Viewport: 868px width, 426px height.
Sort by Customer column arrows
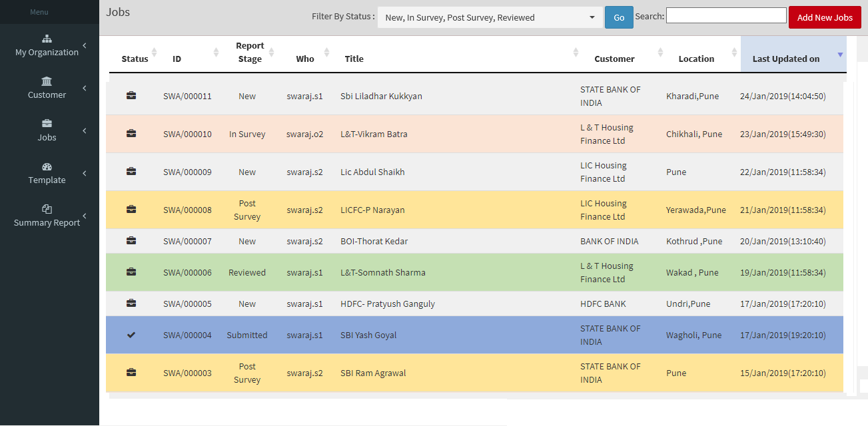660,52
